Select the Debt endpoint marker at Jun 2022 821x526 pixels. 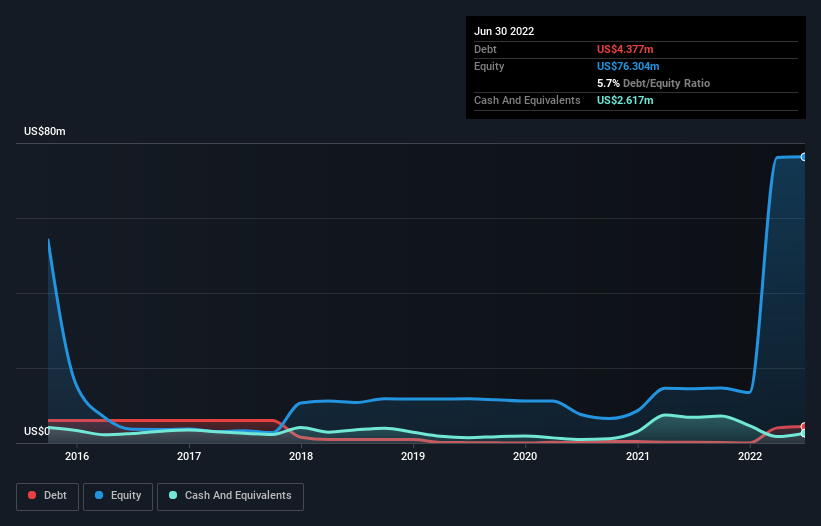click(x=804, y=427)
